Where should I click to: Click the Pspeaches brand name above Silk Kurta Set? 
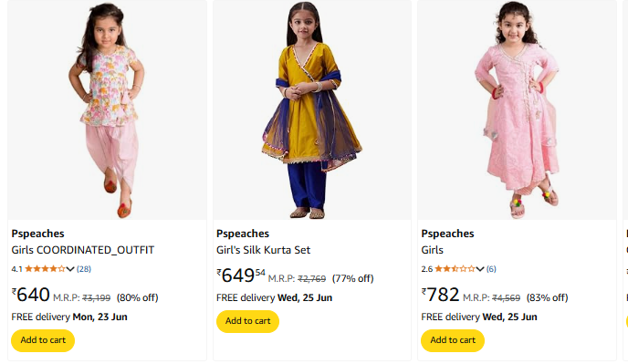point(243,234)
